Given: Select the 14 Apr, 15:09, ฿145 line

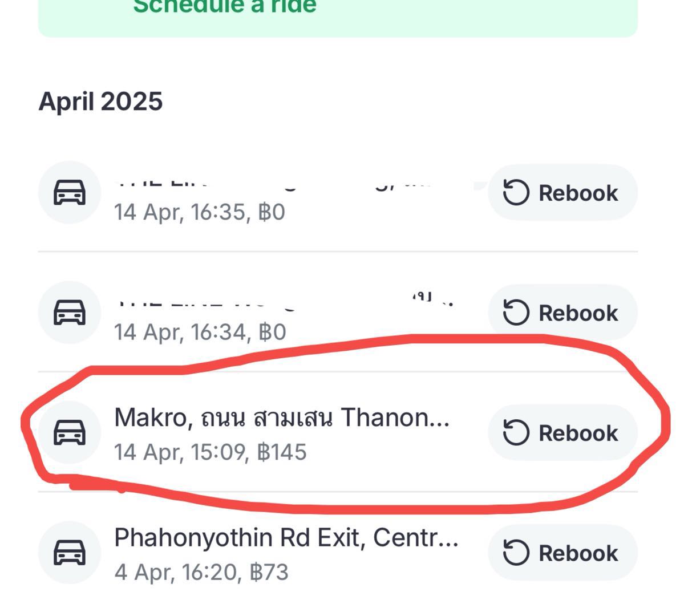Looking at the screenshot, I should pyautogui.click(x=210, y=452).
